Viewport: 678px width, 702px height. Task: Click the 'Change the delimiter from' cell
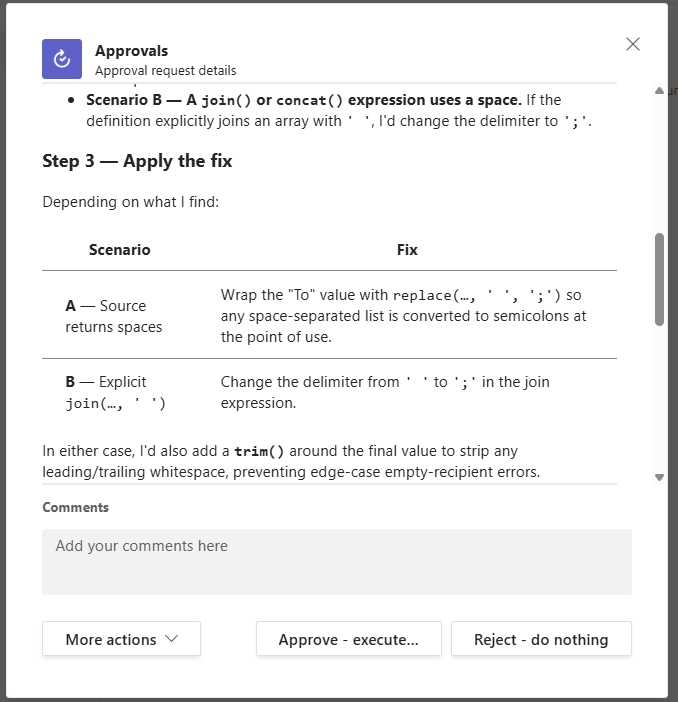tap(385, 392)
